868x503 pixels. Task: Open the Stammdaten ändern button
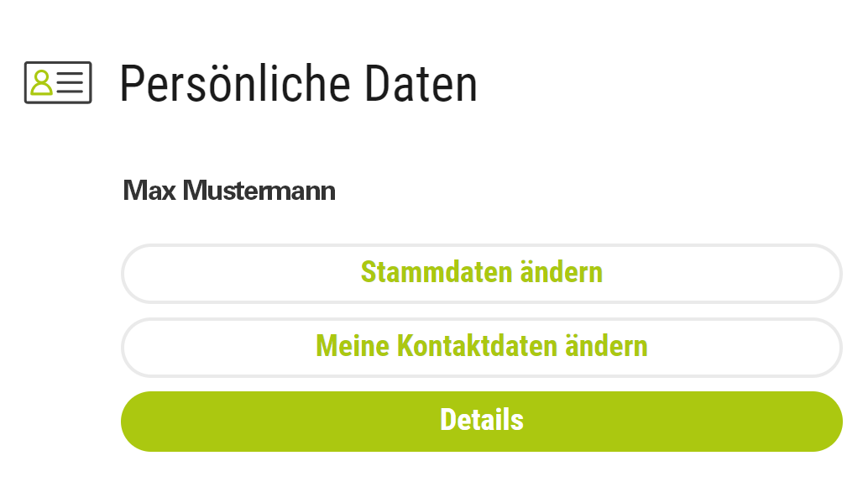coord(481,273)
